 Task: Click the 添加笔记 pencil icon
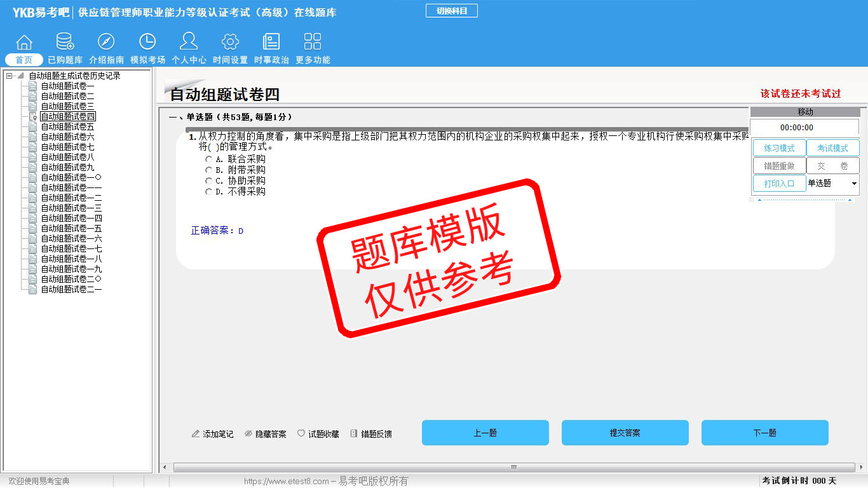[x=196, y=434]
